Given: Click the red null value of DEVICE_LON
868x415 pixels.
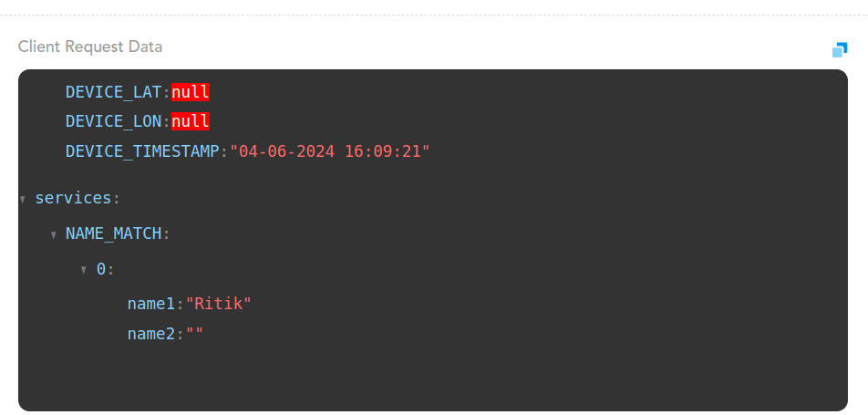Looking at the screenshot, I should click(191, 121).
